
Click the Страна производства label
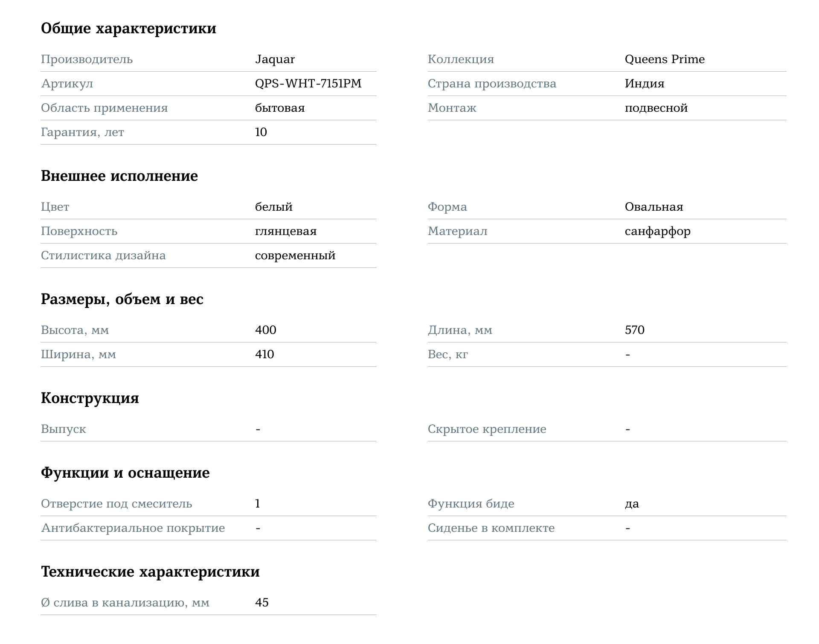(x=492, y=84)
